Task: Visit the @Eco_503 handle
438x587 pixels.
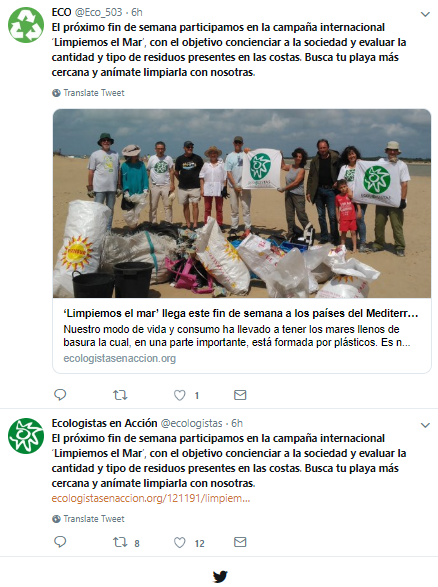Action: pyautogui.click(x=98, y=12)
